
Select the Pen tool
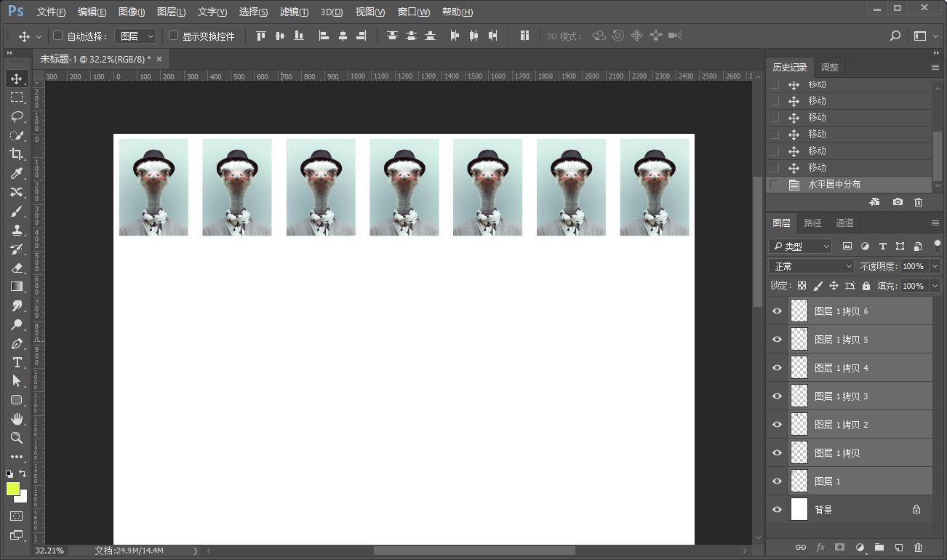[17, 343]
